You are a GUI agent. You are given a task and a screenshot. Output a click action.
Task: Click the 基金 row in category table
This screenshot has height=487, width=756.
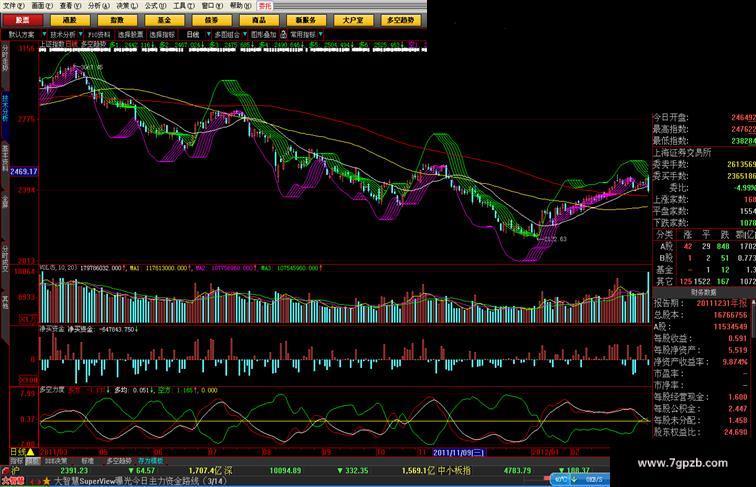704,270
